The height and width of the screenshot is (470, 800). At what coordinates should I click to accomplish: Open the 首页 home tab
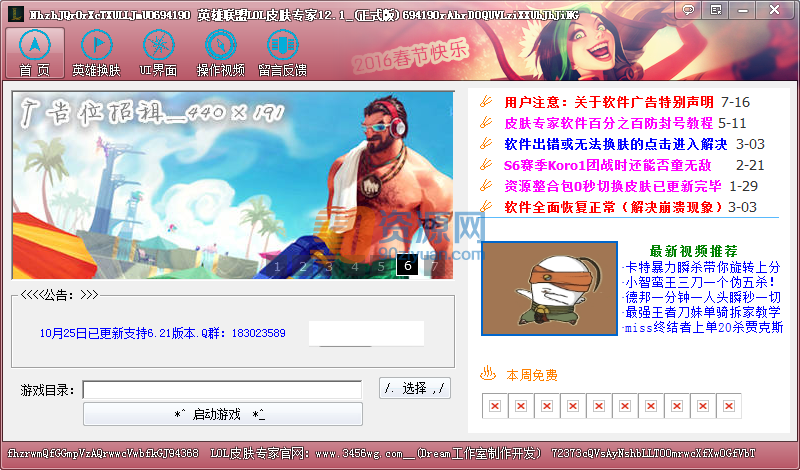(35, 53)
